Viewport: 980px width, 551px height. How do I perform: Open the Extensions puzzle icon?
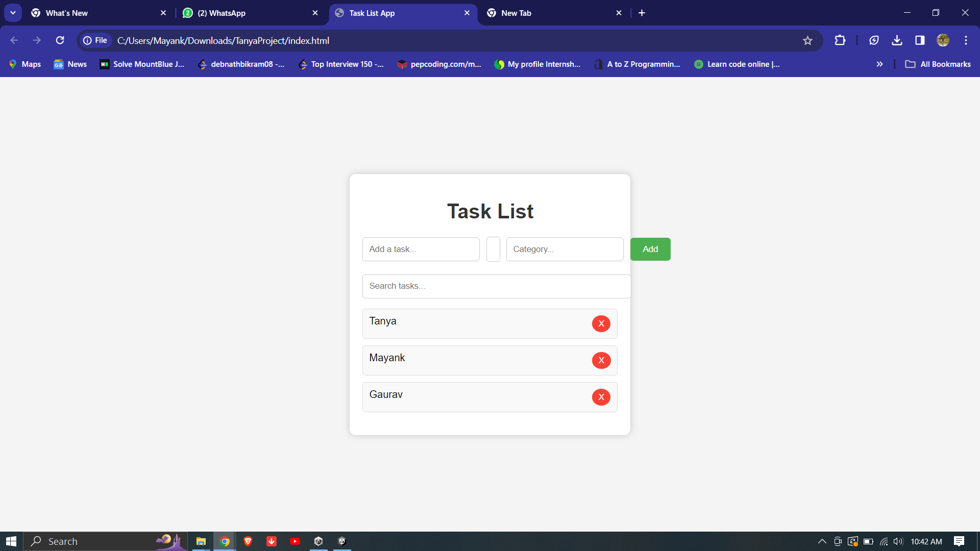840,40
